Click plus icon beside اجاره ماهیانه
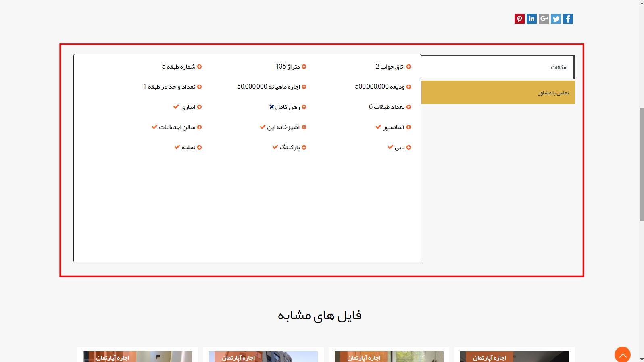 click(304, 87)
